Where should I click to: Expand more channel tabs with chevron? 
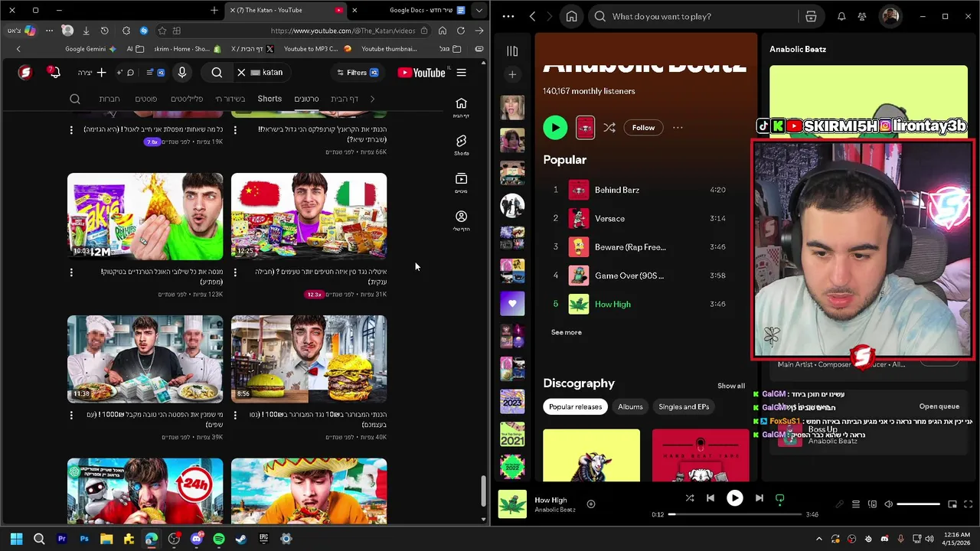(372, 99)
